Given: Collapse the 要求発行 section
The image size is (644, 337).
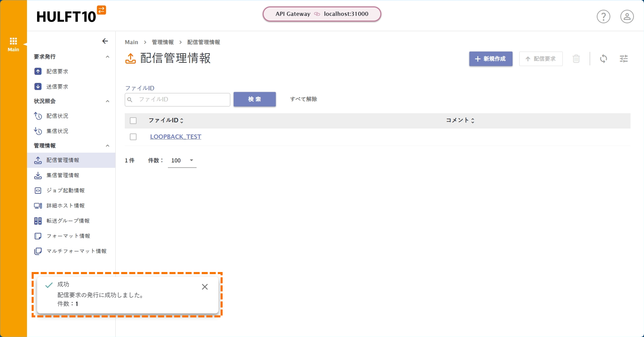Looking at the screenshot, I should pyautogui.click(x=107, y=57).
